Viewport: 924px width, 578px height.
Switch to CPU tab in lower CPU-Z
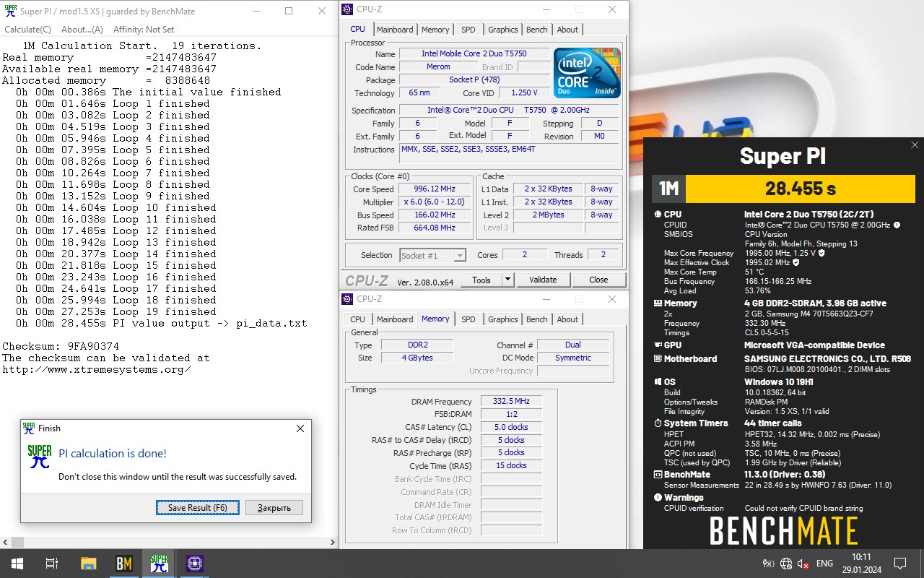tap(357, 319)
